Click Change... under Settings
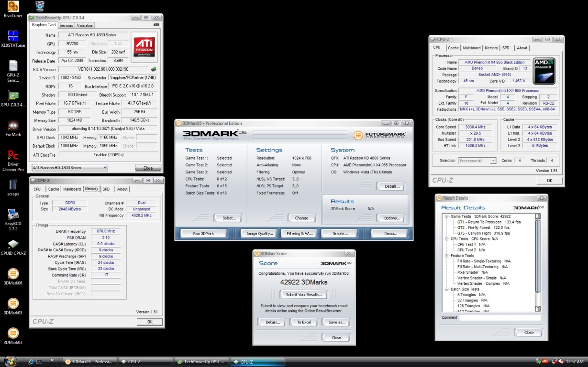 tap(303, 218)
